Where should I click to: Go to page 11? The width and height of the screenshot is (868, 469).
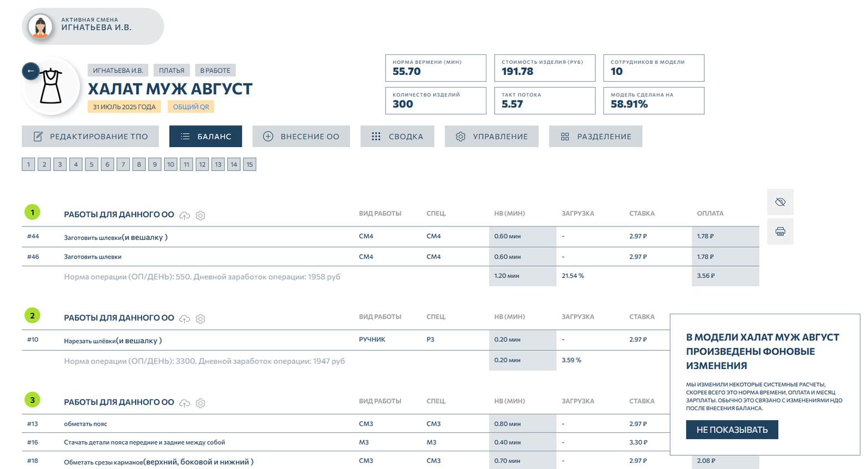coord(186,164)
